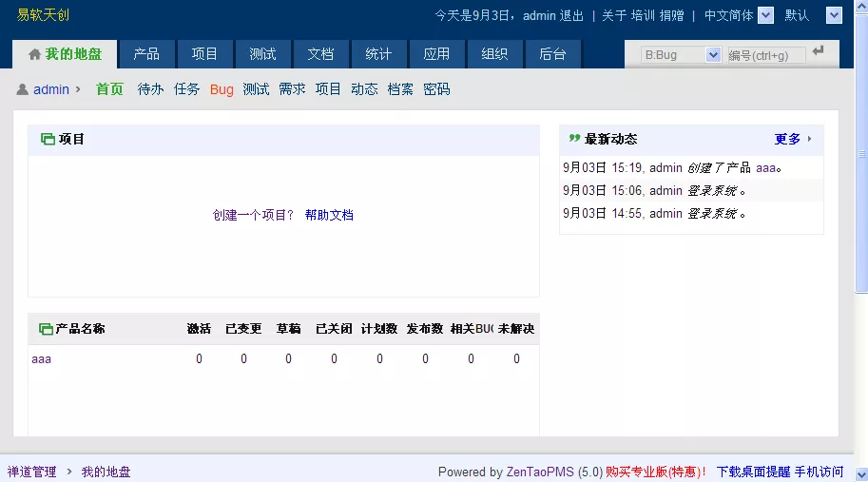This screenshot has height=482, width=868.
Task: Open the 中文简体 language dropdown
Action: tap(765, 15)
